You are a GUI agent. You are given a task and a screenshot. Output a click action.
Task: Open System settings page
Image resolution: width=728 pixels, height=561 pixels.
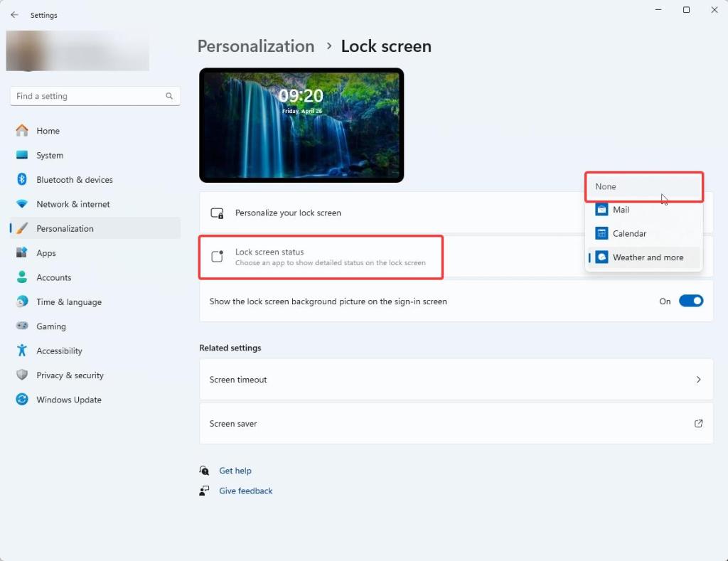[x=95, y=155]
